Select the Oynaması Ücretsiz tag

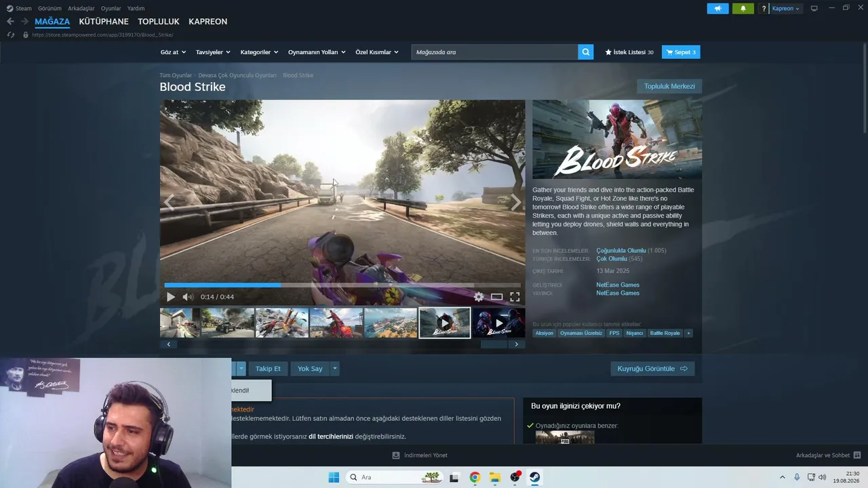click(x=581, y=333)
